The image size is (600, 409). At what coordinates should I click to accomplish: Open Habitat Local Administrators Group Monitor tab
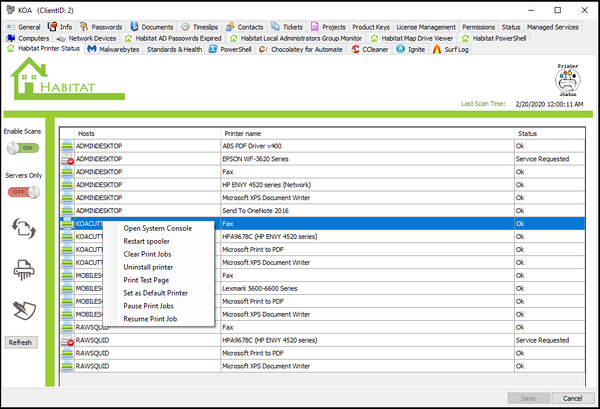click(296, 38)
